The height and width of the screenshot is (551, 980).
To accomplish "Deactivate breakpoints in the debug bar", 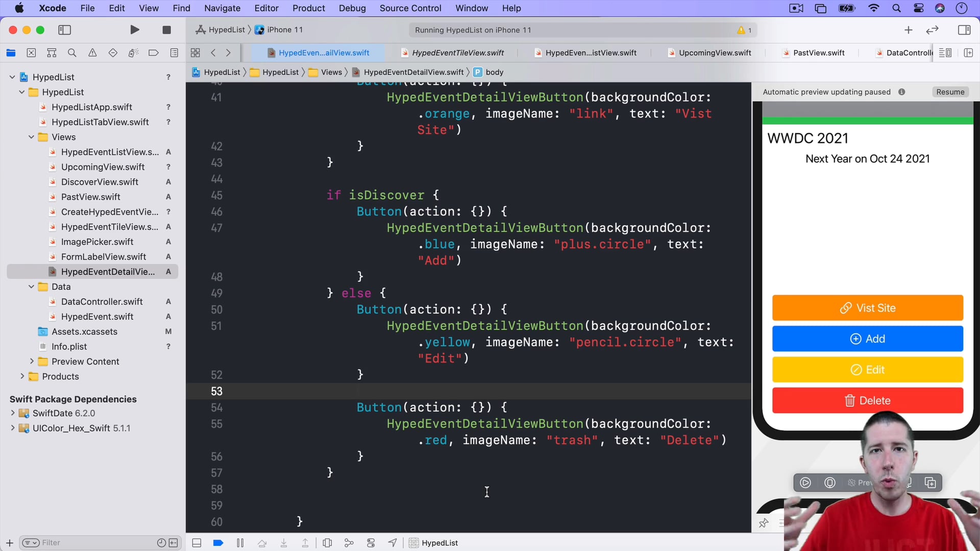I will pos(218,543).
